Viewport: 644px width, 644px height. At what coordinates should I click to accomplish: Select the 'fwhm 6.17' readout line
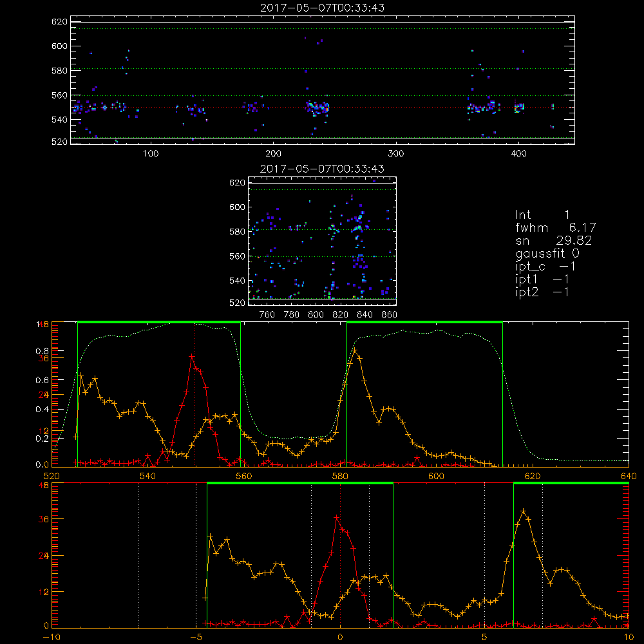556,227
